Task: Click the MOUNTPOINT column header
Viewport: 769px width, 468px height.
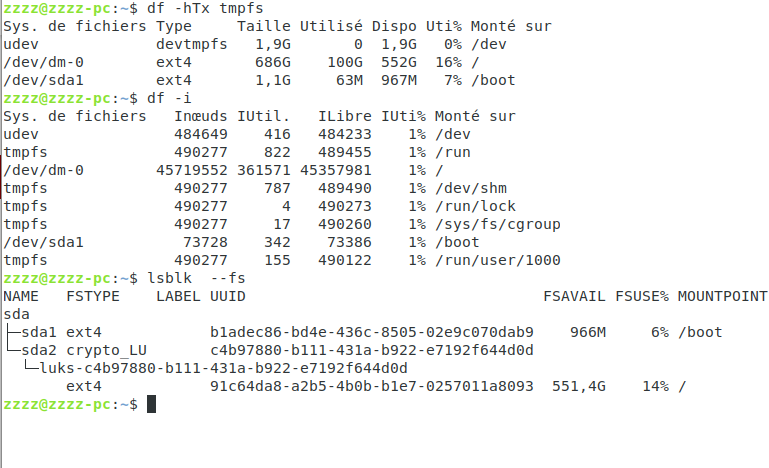Action: coord(722,296)
